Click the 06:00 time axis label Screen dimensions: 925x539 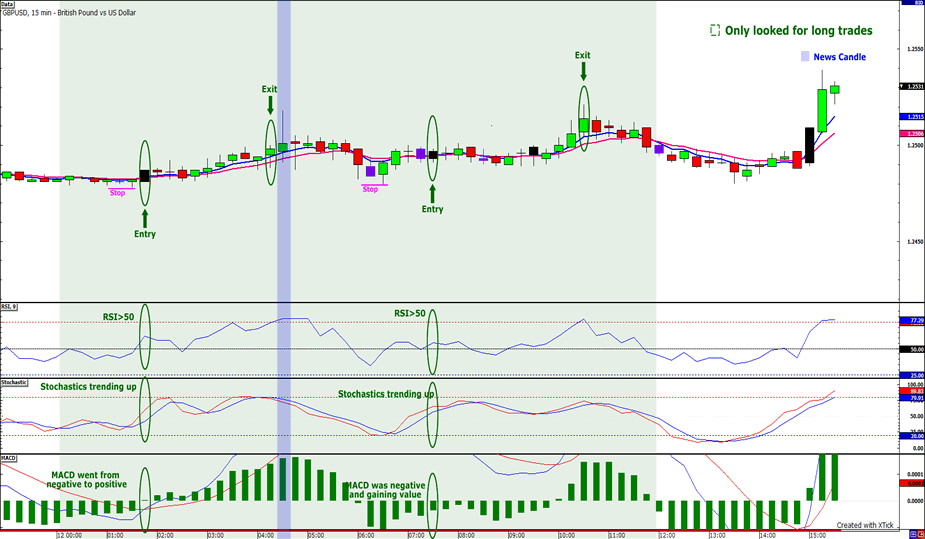(x=366, y=535)
